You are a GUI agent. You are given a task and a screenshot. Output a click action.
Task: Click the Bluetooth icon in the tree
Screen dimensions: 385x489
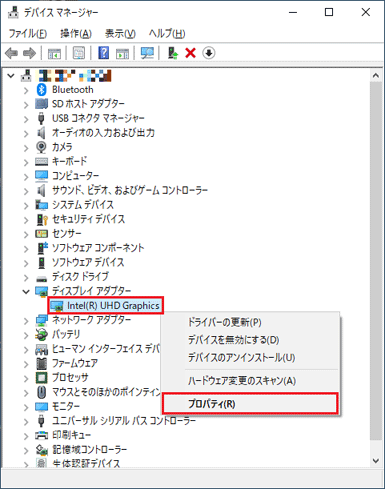click(x=41, y=90)
